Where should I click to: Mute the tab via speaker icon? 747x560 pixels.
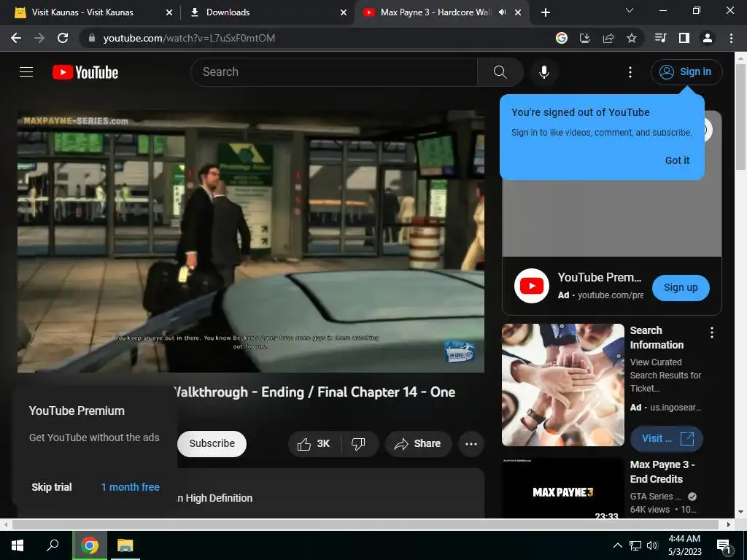pyautogui.click(x=502, y=12)
